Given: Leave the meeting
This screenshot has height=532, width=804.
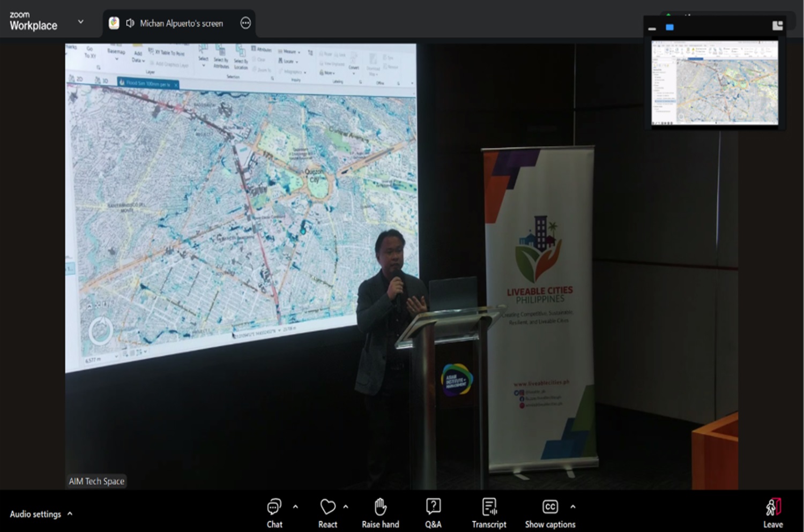Looking at the screenshot, I should coord(773,513).
